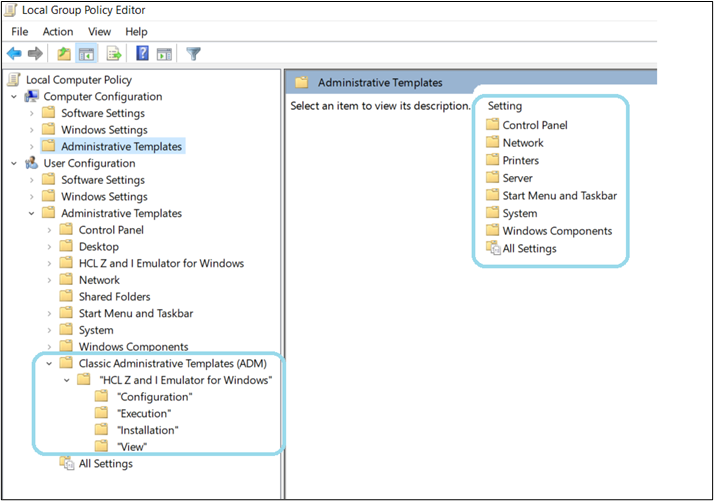Collapse the Classic Administrative Templates (ADM) node
Image resolution: width=714 pixels, height=501 pixels.
tap(49, 363)
